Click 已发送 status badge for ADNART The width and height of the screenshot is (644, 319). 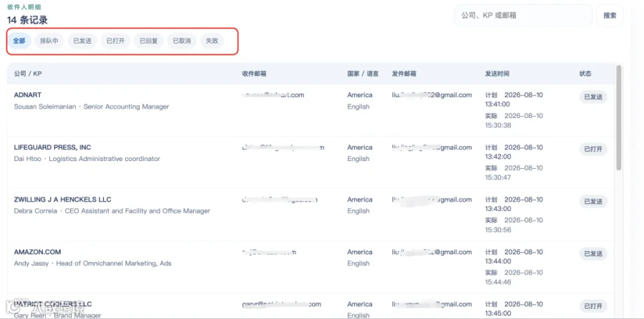(593, 97)
